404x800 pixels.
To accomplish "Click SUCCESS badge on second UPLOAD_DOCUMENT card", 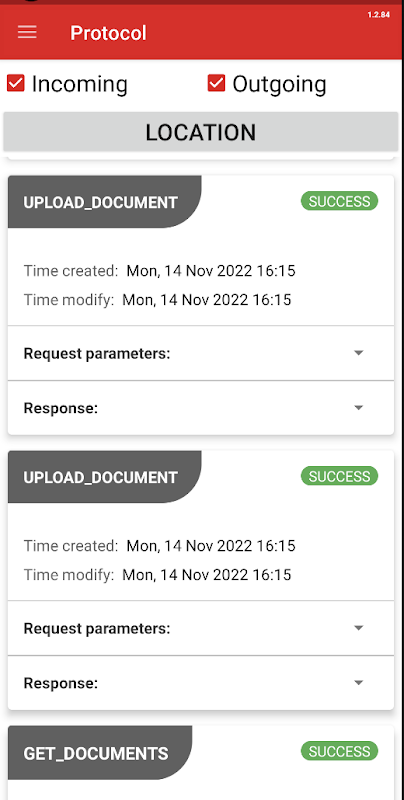I will [339, 476].
